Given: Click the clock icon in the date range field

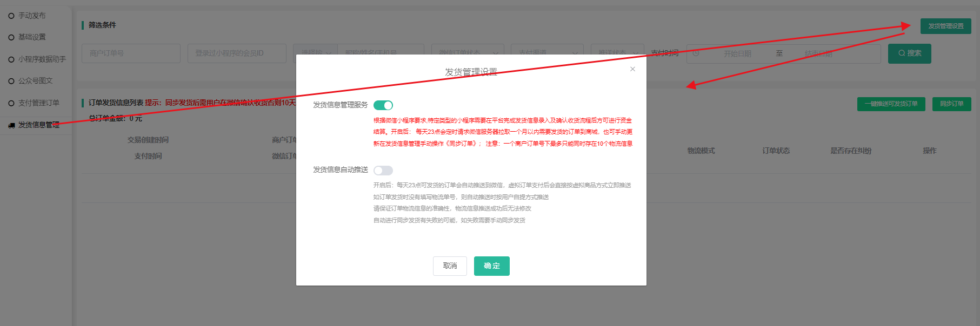Looking at the screenshot, I should [x=696, y=53].
